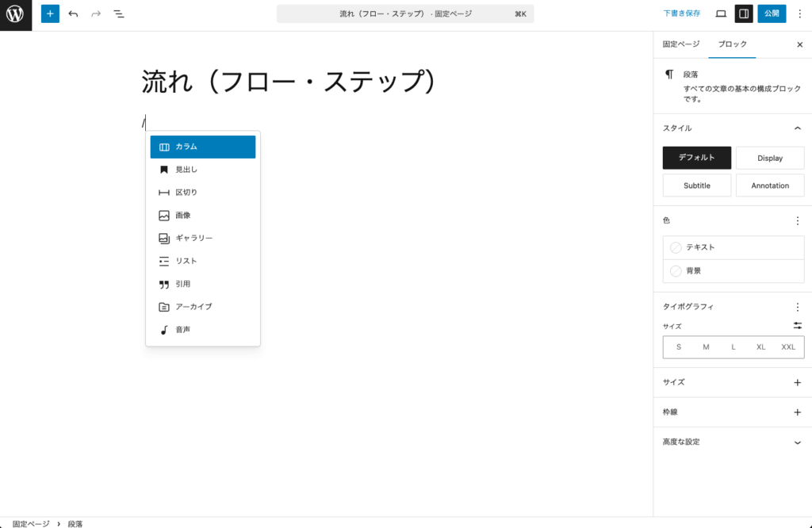
Task: Select the Subtitle style
Action: coord(696,185)
